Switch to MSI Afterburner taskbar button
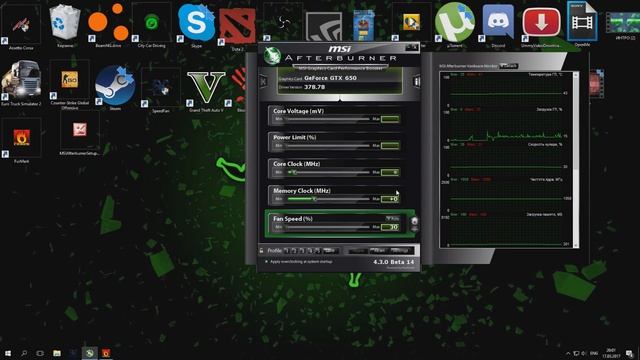640x360 pixels. (x=89, y=353)
